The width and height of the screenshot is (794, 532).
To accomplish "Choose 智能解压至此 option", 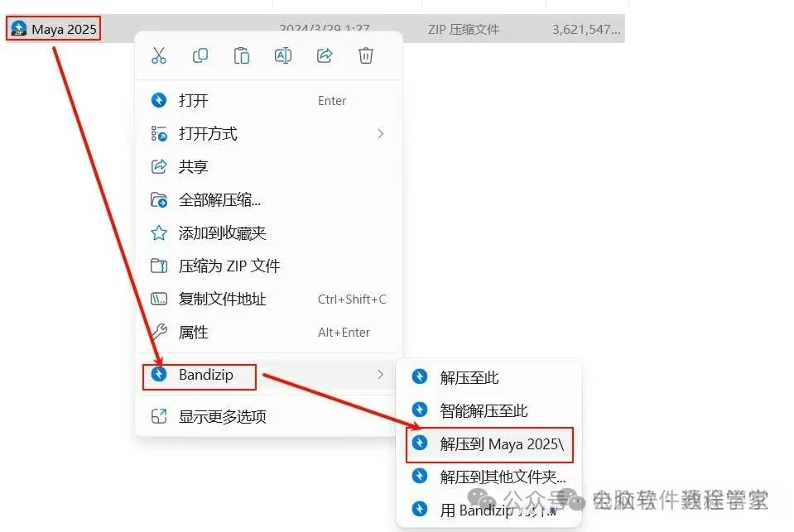I will [488, 410].
